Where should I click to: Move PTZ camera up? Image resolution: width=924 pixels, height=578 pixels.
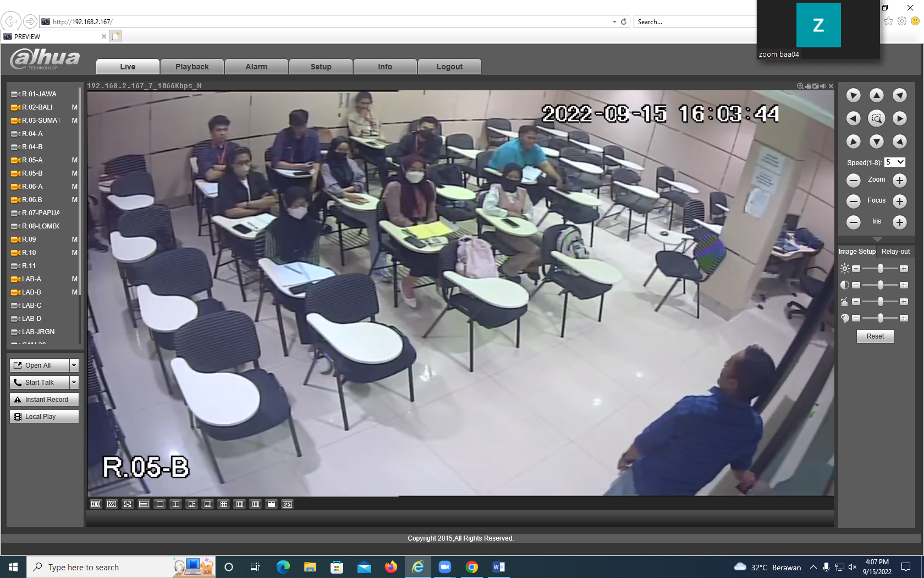point(877,95)
